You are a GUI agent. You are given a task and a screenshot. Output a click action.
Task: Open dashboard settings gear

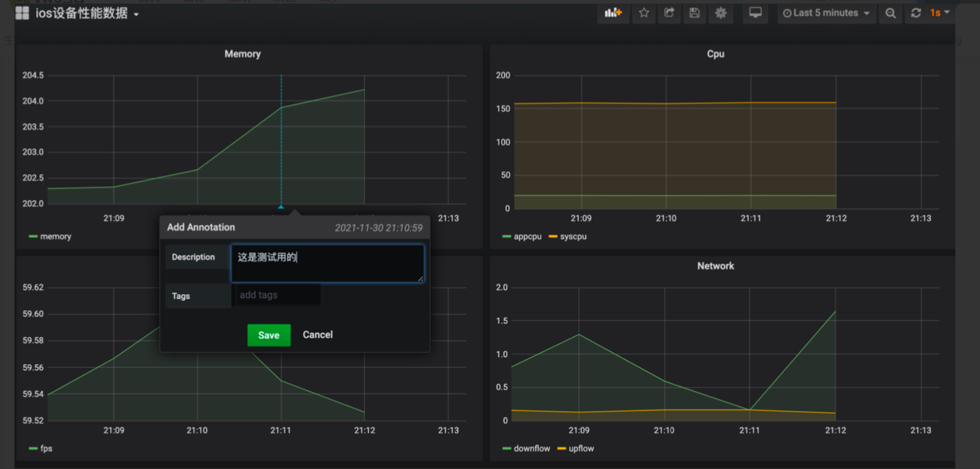[721, 12]
